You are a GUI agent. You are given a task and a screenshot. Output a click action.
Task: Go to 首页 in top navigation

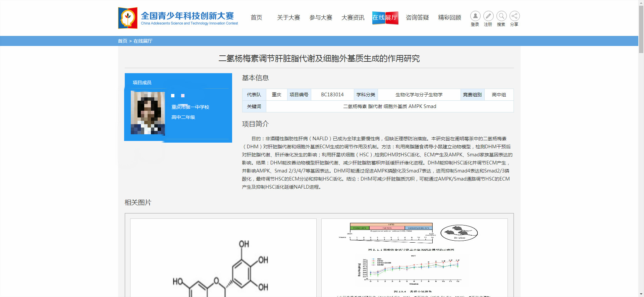pos(257,17)
